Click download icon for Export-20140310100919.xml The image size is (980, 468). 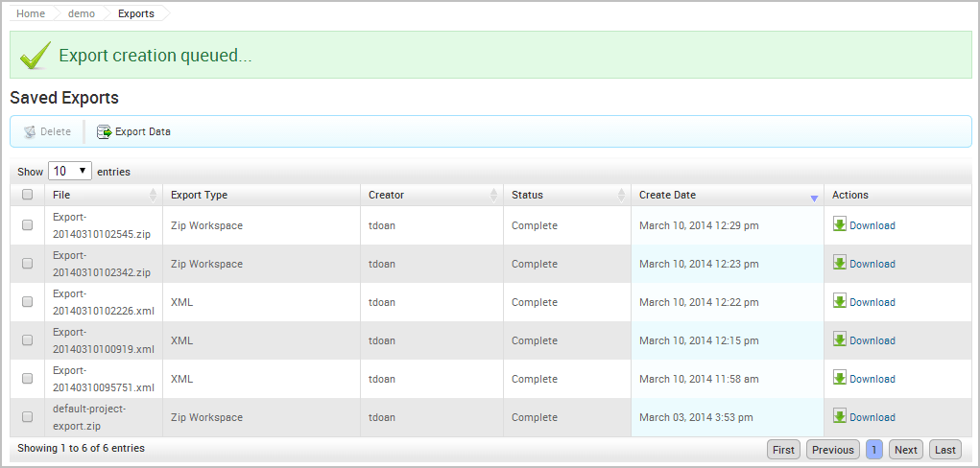[840, 340]
